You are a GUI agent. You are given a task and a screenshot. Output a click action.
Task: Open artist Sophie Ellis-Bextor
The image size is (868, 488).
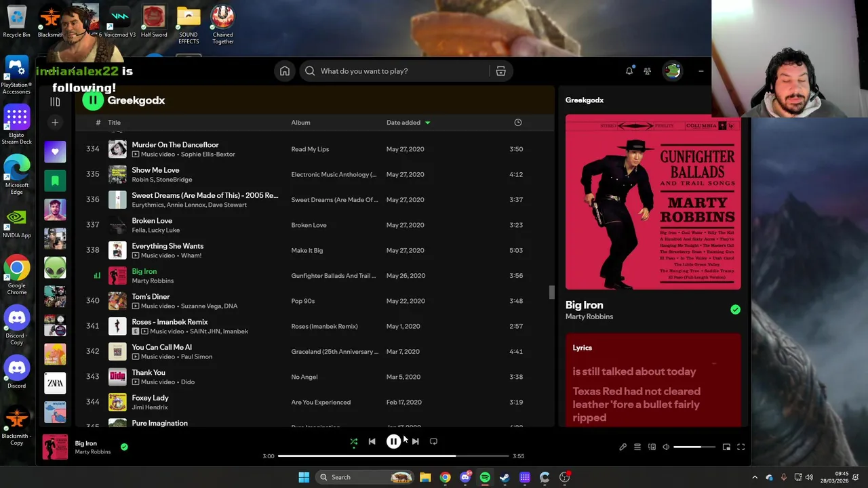tap(208, 155)
